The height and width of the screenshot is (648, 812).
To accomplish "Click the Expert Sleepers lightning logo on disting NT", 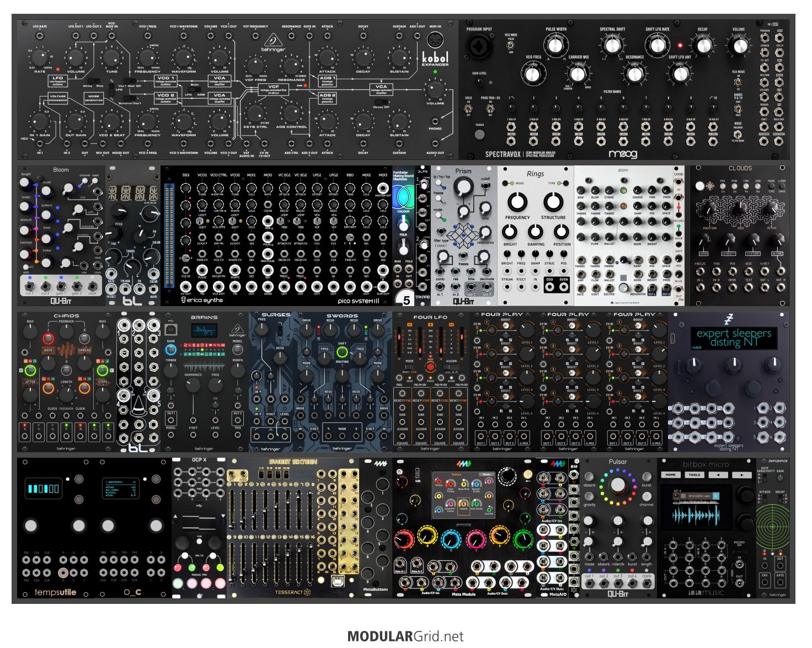I will tap(728, 319).
